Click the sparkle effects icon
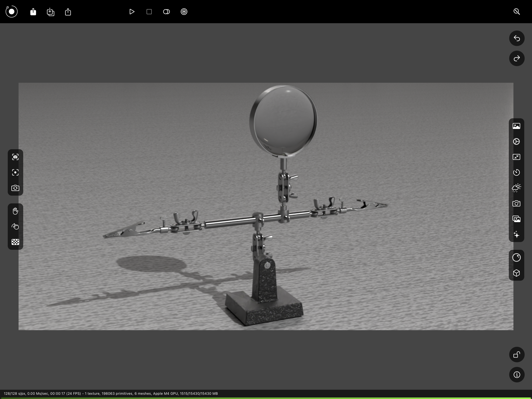The height and width of the screenshot is (399, 532). 516,234
